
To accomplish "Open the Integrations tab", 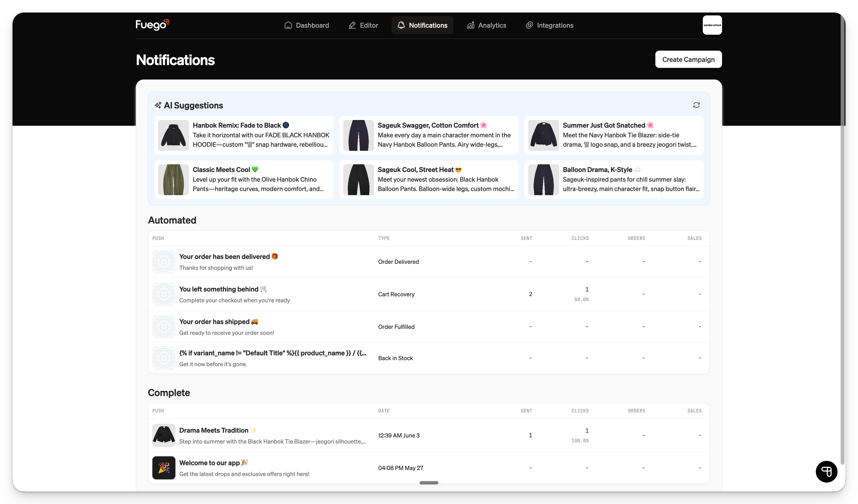I will (x=549, y=25).
